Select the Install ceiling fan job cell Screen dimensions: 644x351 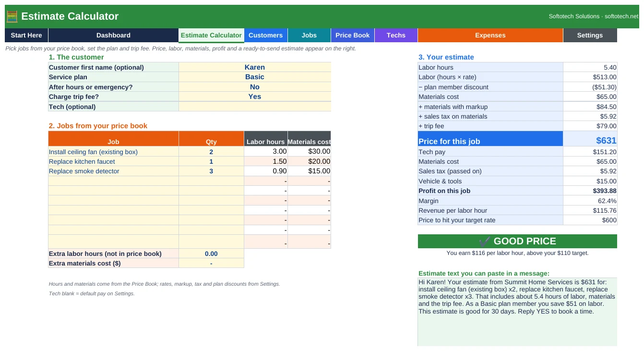[x=113, y=152]
